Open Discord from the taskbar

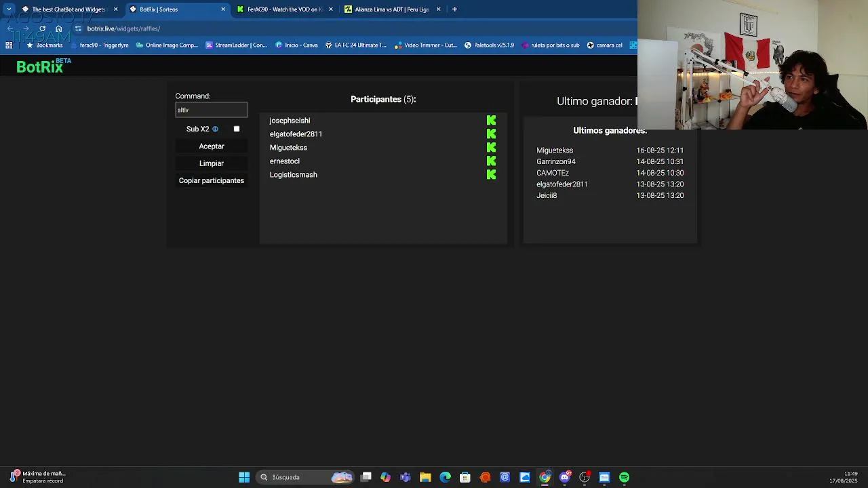click(x=565, y=477)
